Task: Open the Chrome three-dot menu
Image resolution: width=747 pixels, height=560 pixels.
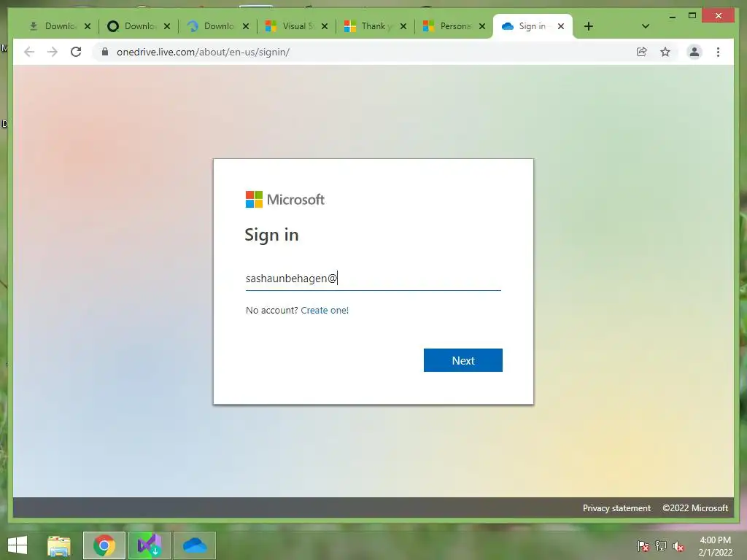Action: click(x=718, y=52)
